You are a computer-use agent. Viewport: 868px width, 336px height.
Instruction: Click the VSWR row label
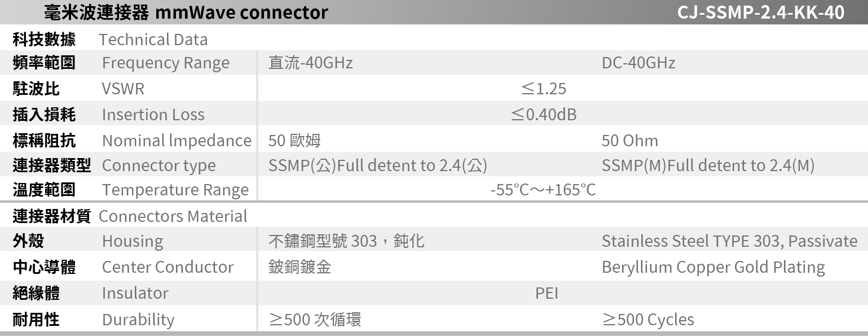click(123, 89)
